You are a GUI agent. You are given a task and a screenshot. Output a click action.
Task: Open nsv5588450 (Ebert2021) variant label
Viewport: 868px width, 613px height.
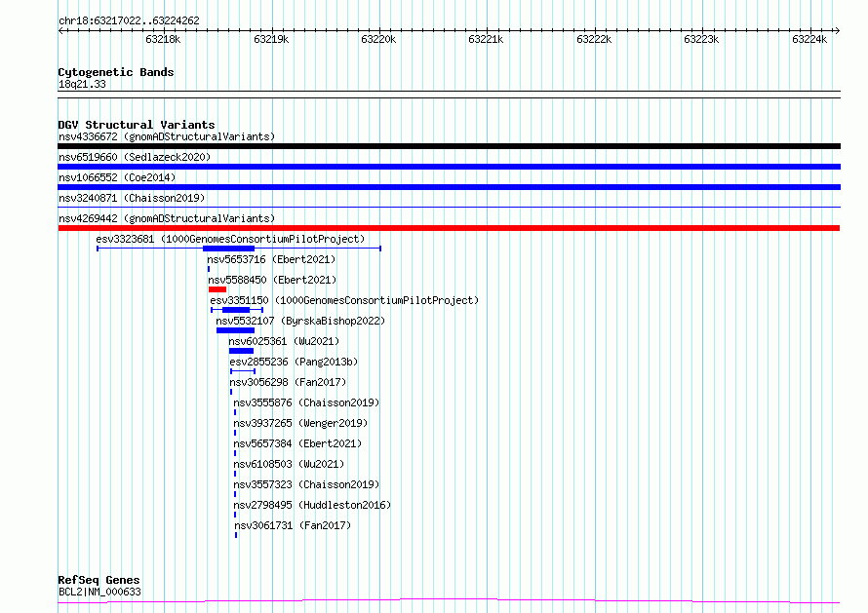pos(272,280)
